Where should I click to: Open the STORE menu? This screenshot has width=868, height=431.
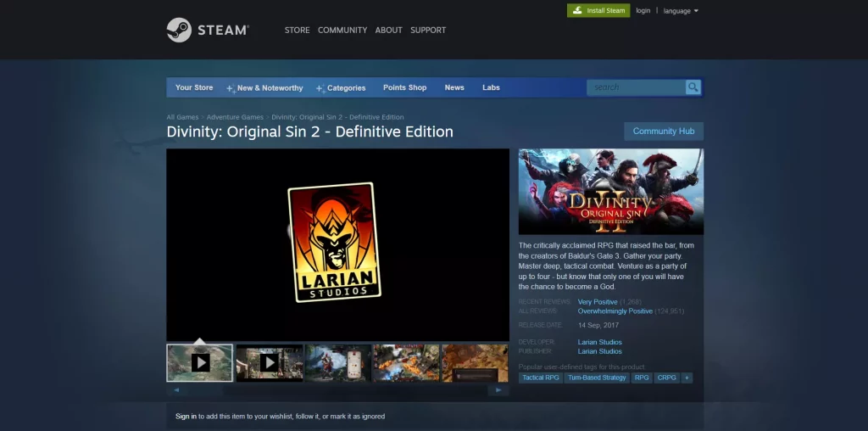(298, 30)
